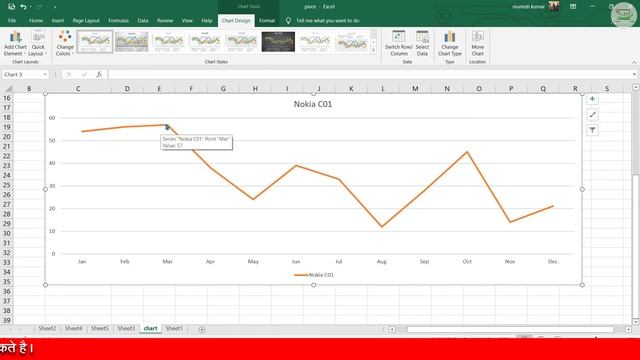Open the Help tab
The width and height of the screenshot is (640, 360).
click(207, 20)
